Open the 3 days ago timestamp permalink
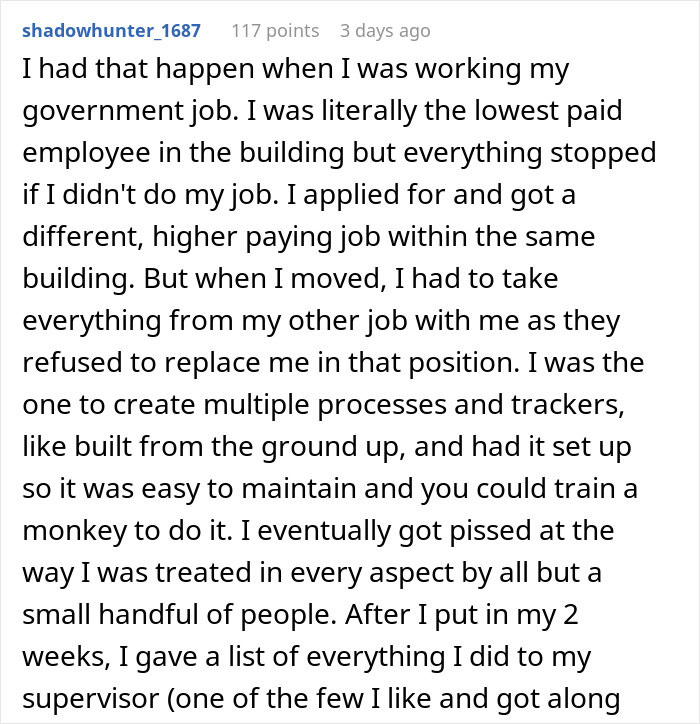This screenshot has width=700, height=724. (385, 31)
